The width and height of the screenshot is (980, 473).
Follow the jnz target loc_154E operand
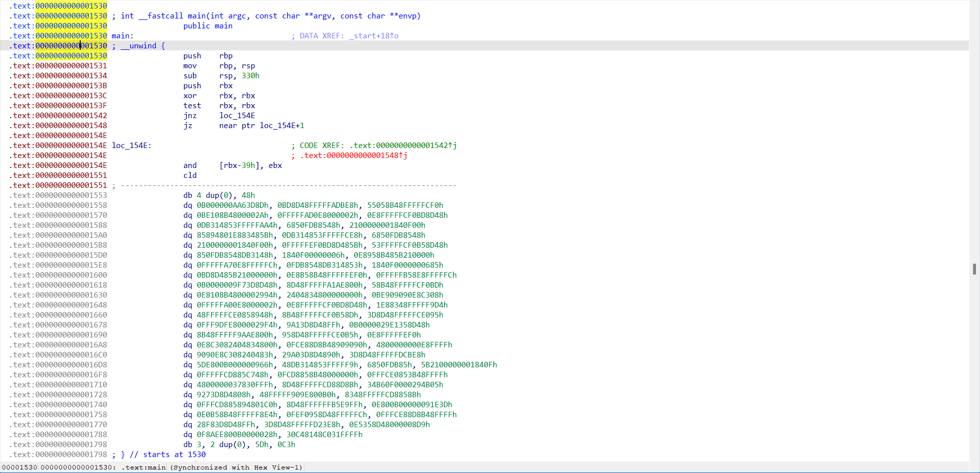coord(237,116)
